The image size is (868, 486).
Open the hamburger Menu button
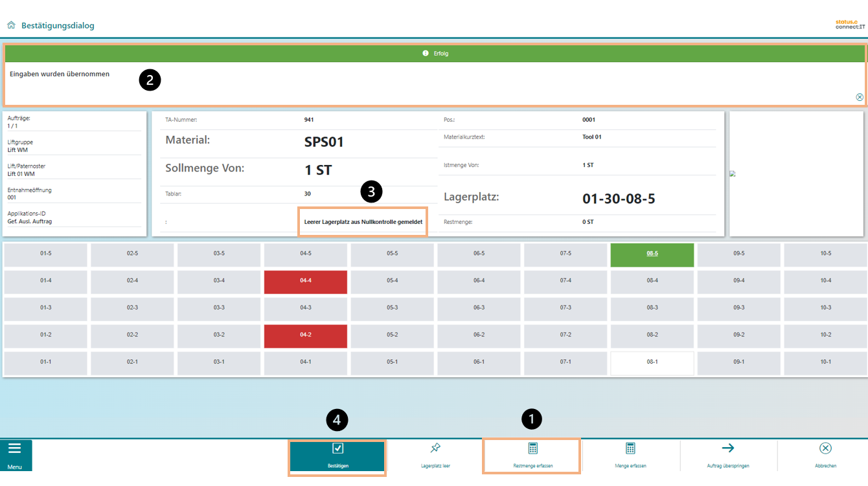click(15, 455)
